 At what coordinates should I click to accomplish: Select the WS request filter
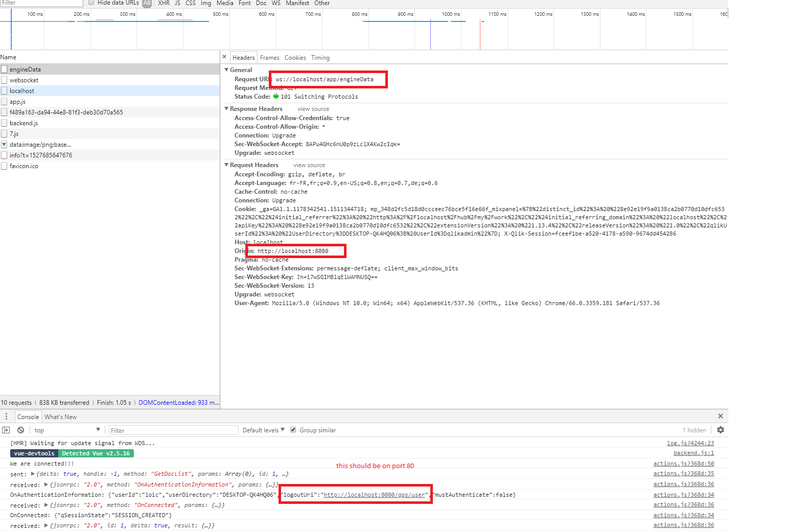point(276,4)
